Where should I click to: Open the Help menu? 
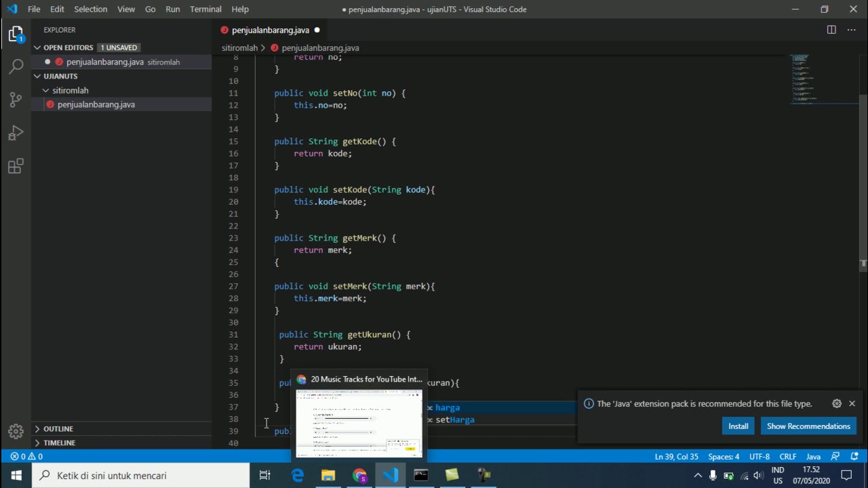point(240,9)
